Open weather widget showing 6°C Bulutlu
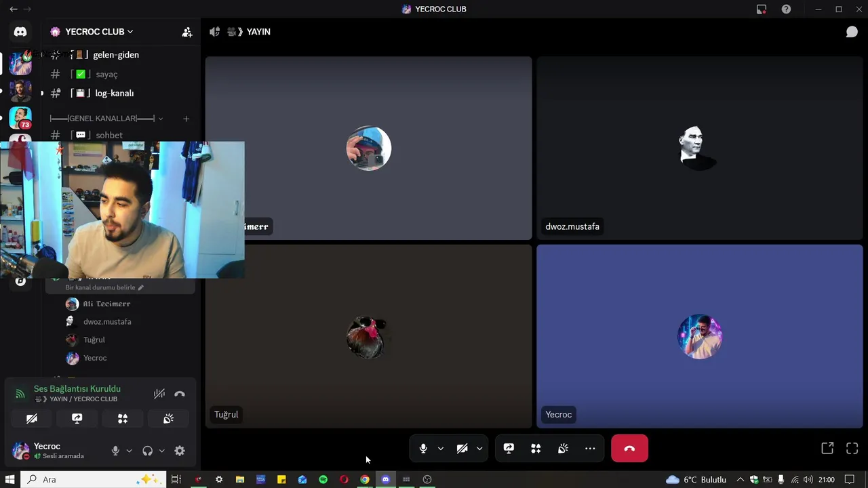Screen dimensions: 868x488 tap(696, 479)
